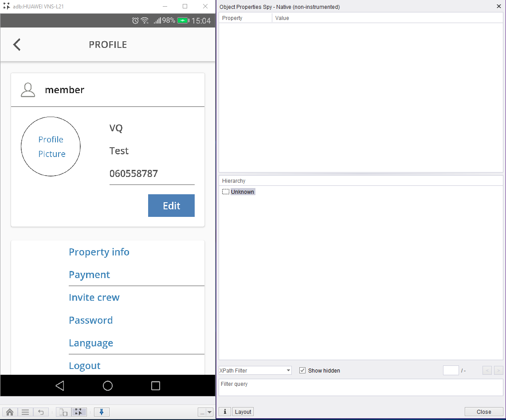
Task: Tap the Android home circle button
Action: click(107, 385)
